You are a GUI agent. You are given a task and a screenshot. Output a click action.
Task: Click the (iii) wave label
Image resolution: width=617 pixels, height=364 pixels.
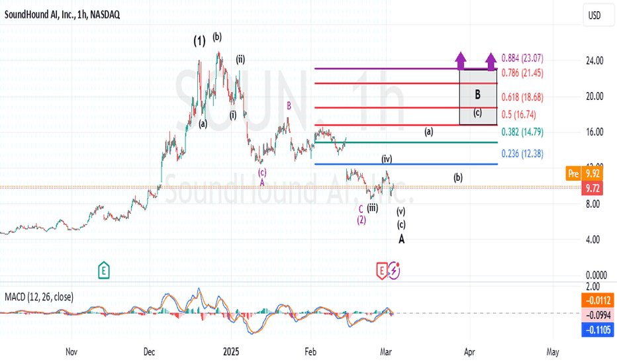[x=372, y=208]
